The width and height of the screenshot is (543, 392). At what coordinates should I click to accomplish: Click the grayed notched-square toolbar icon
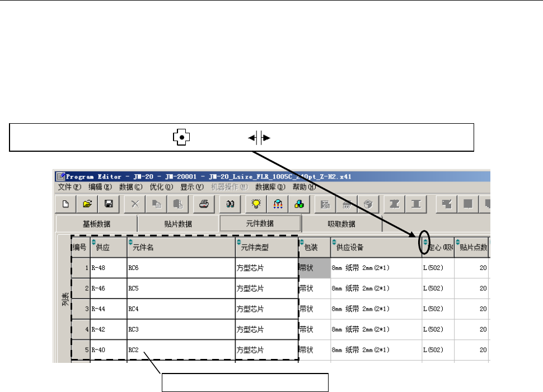coord(447,204)
